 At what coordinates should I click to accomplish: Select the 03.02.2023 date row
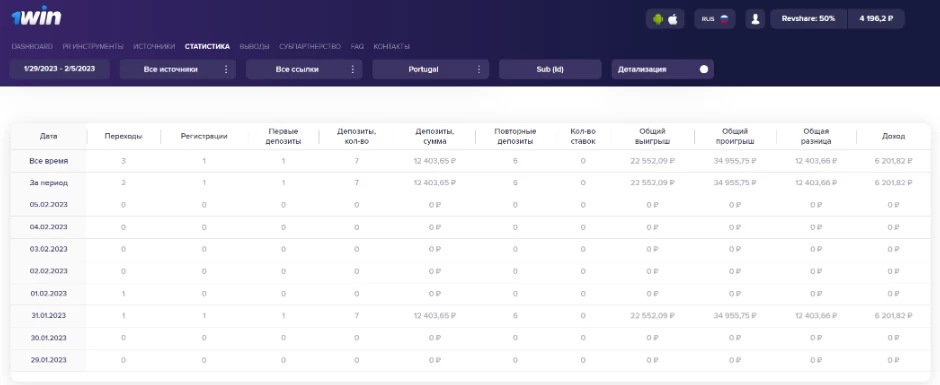pyautogui.click(x=49, y=249)
